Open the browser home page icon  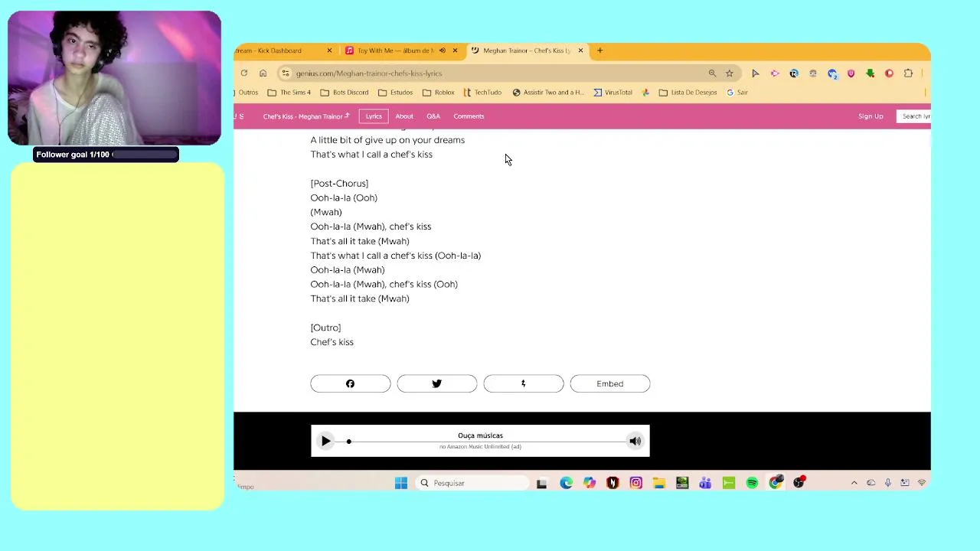(x=263, y=73)
